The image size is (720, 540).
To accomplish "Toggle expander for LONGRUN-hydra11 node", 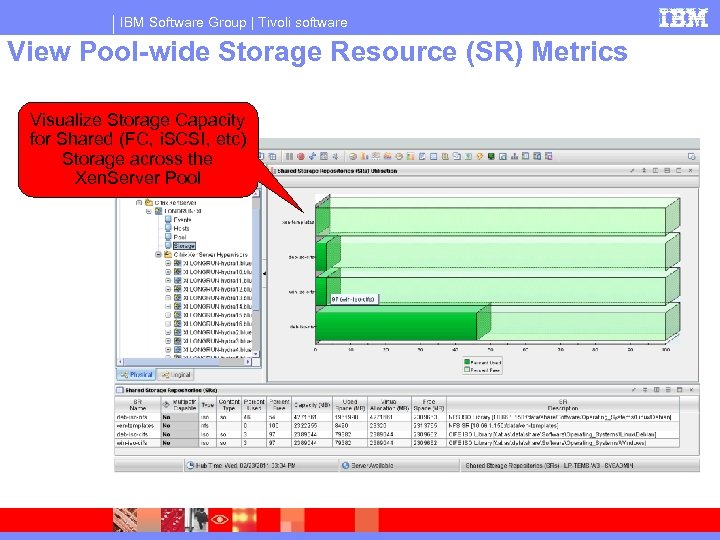I will click(x=168, y=281).
